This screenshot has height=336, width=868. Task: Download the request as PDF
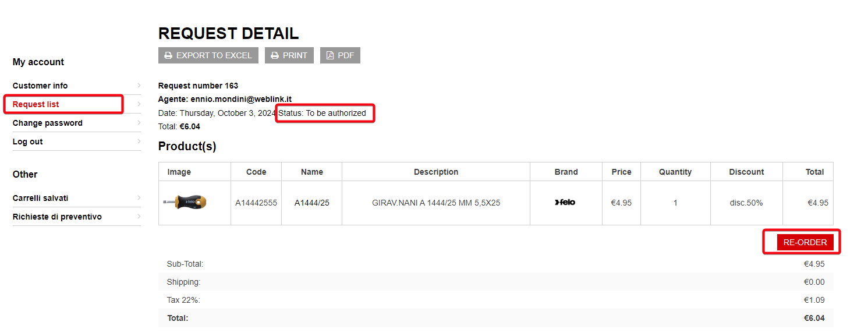point(340,55)
